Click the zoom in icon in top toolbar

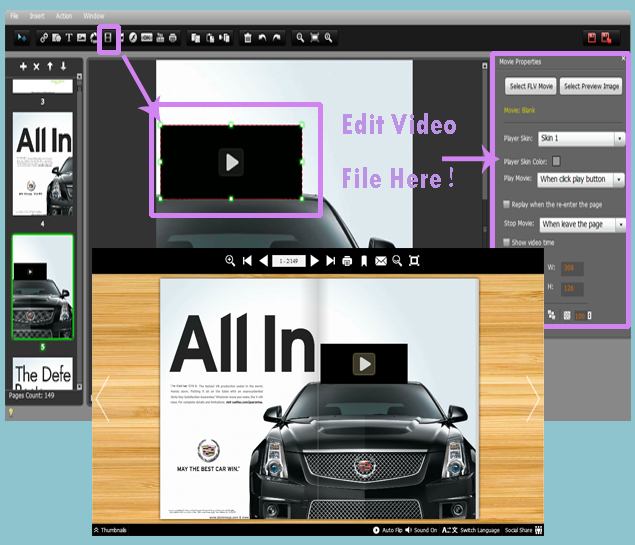300,38
